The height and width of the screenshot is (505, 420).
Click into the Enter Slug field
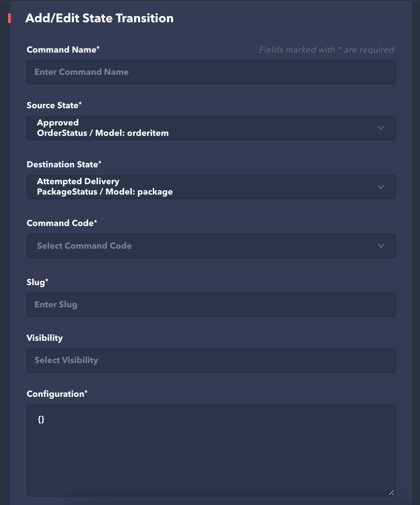210,305
